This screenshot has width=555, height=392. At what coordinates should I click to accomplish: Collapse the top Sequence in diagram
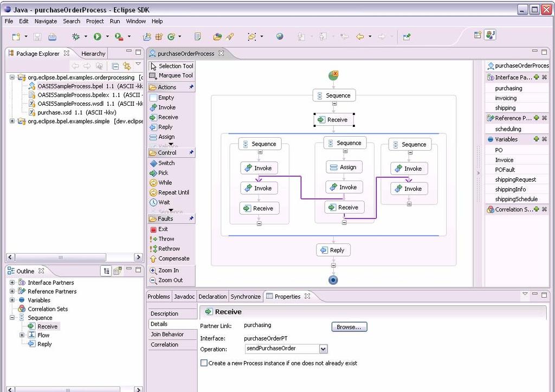coord(334,104)
